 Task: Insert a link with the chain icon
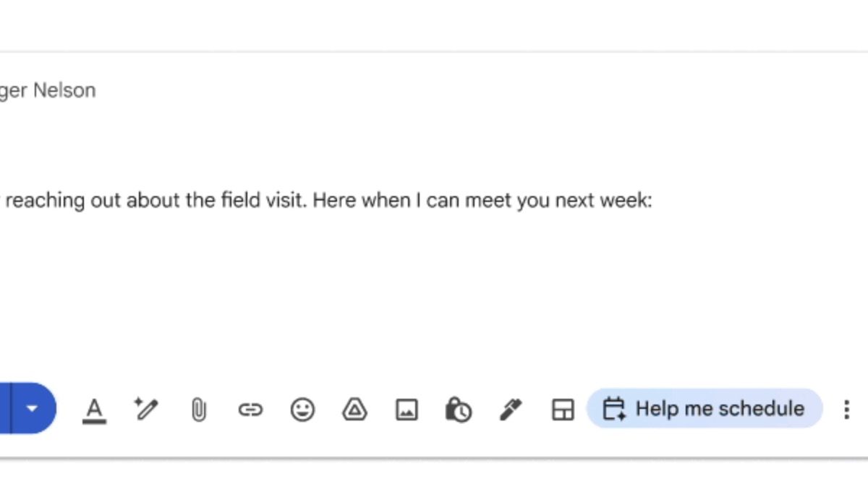point(250,410)
